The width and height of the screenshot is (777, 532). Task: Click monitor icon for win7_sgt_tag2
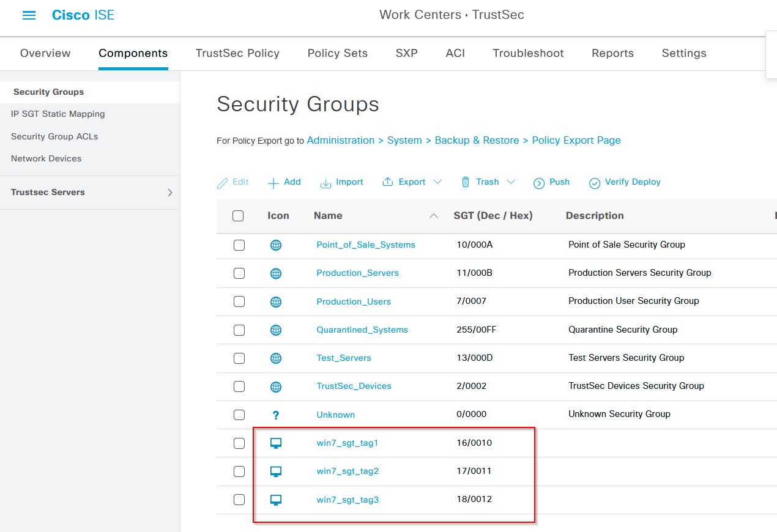click(x=276, y=471)
